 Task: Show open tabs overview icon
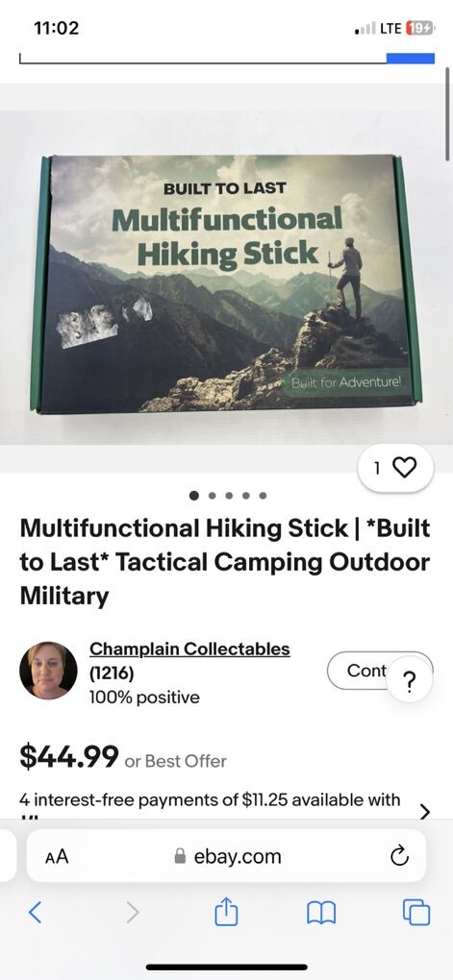pos(416,913)
